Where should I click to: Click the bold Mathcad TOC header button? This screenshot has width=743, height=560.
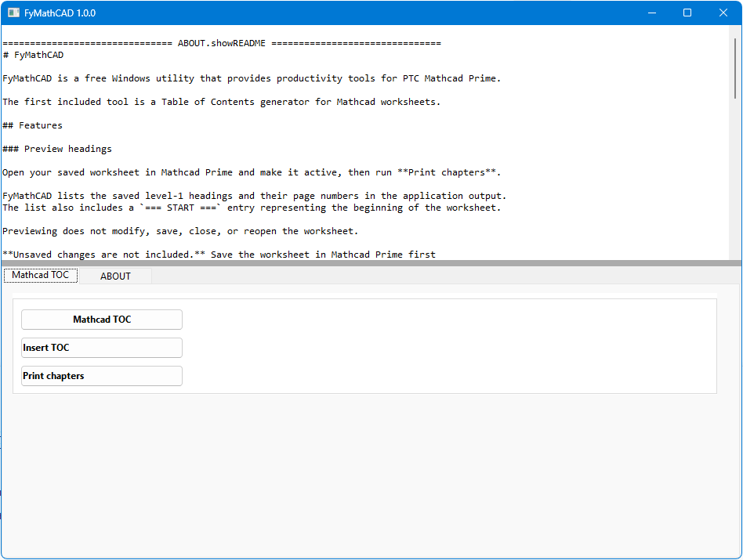102,320
